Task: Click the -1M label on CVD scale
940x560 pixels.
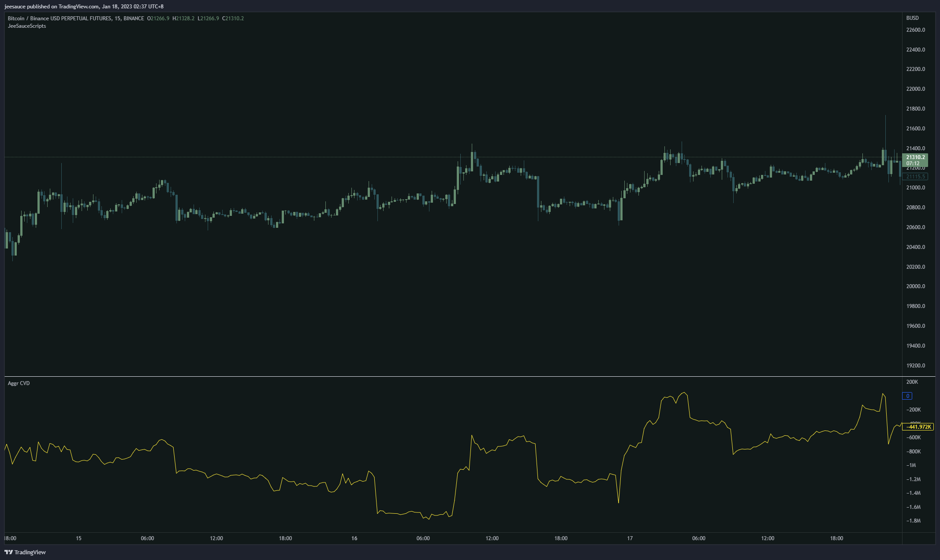Action: click(x=911, y=465)
